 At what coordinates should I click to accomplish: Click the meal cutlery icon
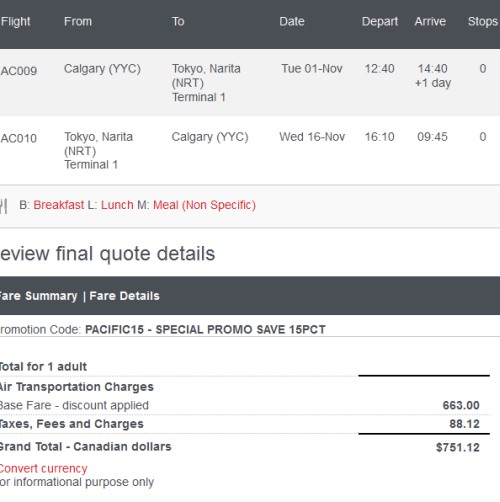[x=3, y=206]
